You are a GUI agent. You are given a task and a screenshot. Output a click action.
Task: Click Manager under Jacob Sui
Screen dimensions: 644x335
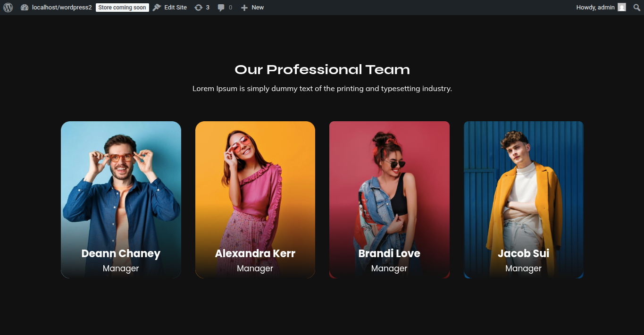[524, 268]
